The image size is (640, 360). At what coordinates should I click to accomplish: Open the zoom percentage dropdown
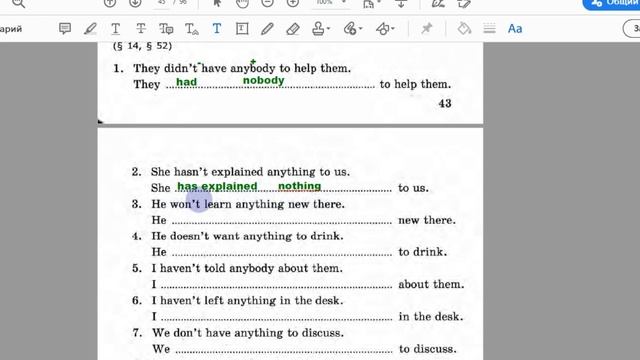[x=344, y=2]
